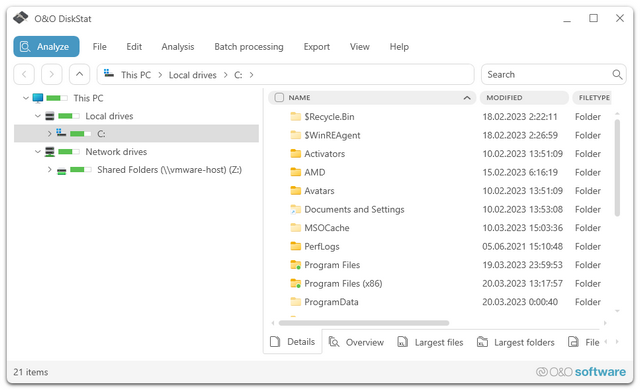Click into the Search field
This screenshot has height=390, width=640.
tap(547, 75)
